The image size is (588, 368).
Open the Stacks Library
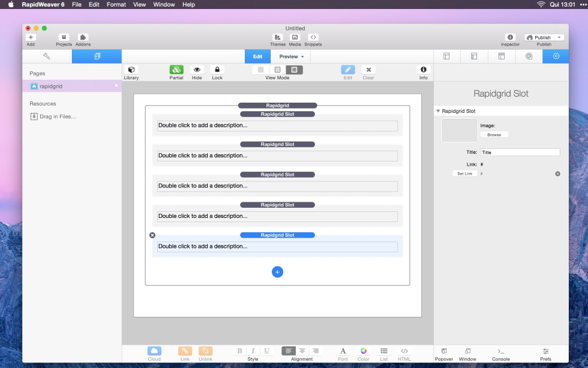[x=131, y=70]
